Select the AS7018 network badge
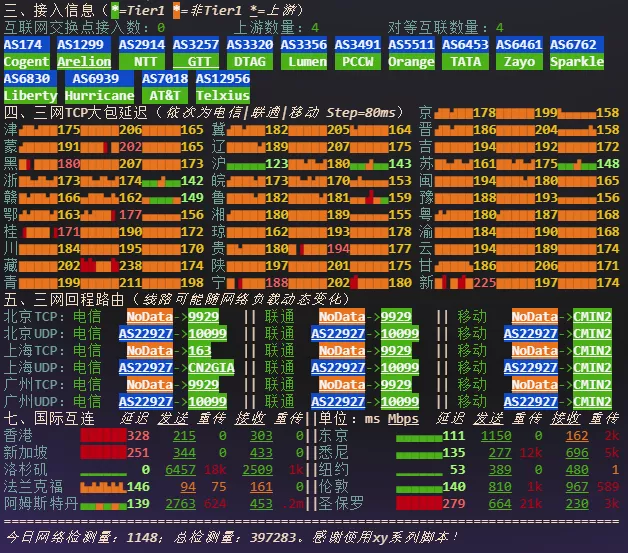This screenshot has width=628, height=553. click(x=164, y=78)
